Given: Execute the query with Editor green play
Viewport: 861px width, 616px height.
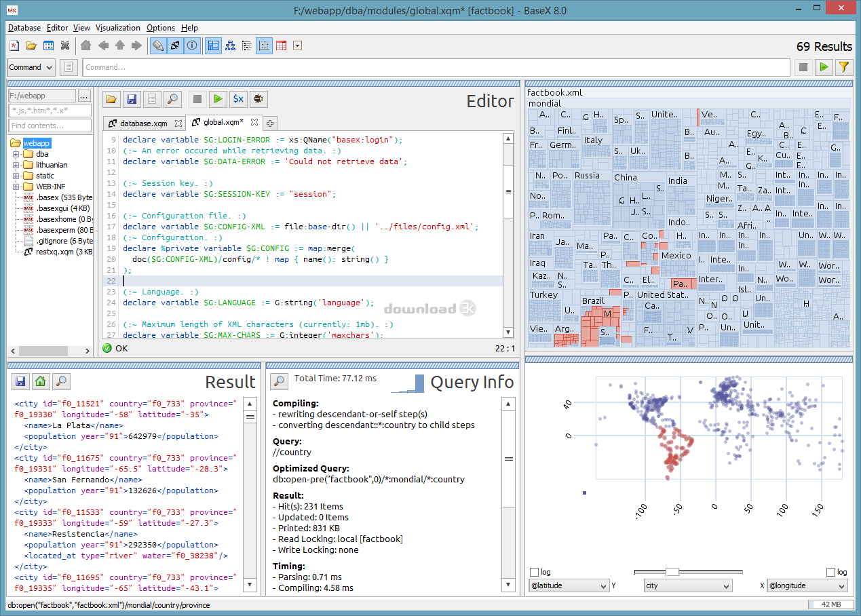Looking at the screenshot, I should (x=218, y=99).
